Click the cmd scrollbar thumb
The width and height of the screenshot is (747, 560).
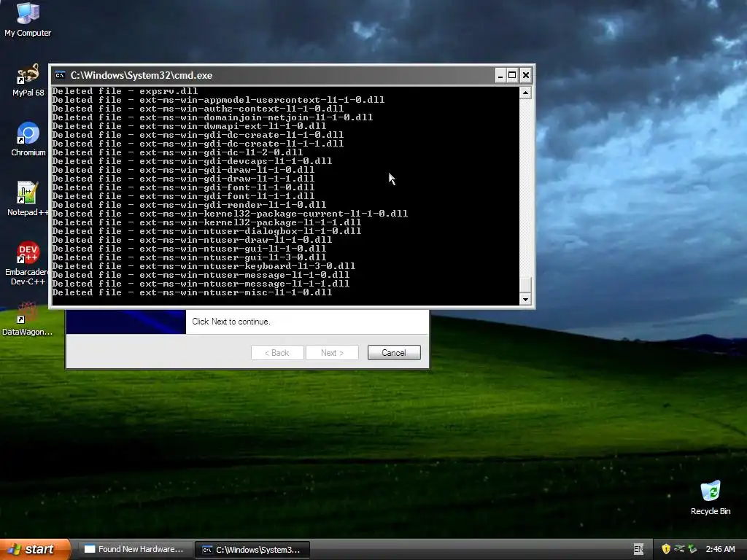(525, 285)
